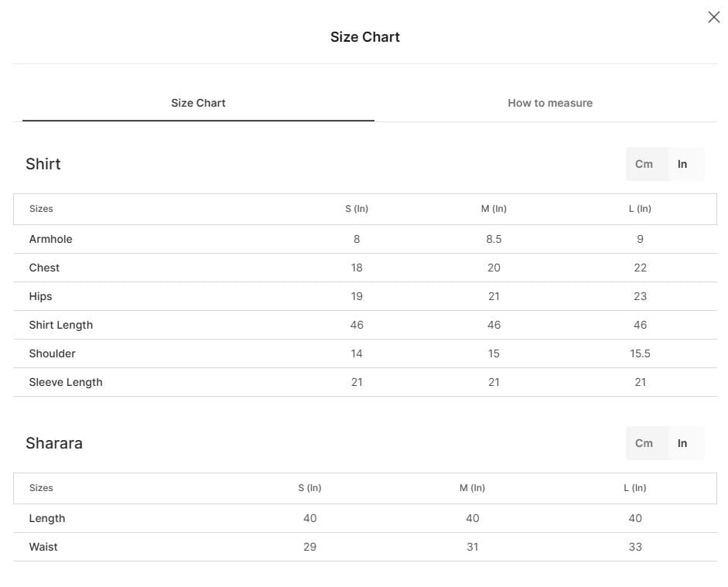Click the Shoulder row label
728x587 pixels.
52,353
